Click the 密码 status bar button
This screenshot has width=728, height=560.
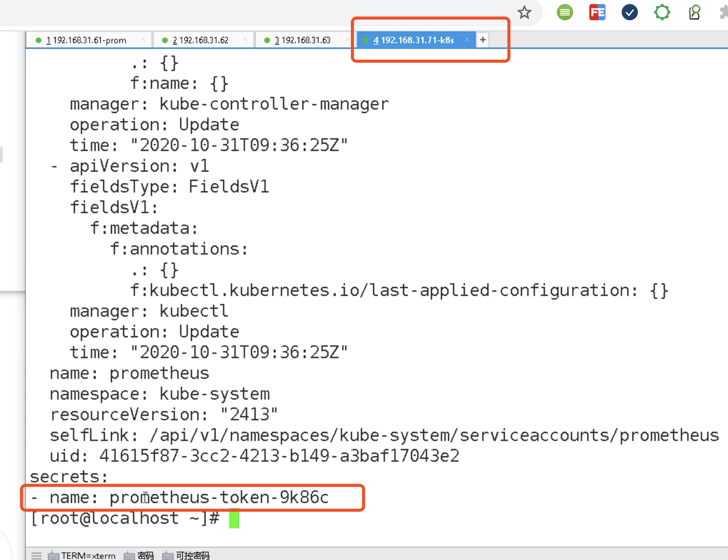139,555
